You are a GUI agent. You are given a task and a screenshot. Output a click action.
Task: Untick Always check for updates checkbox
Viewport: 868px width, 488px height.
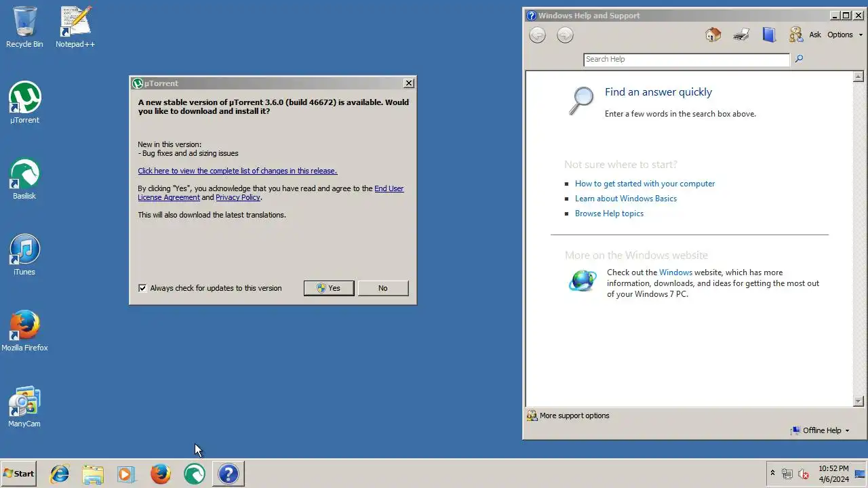[142, 288]
